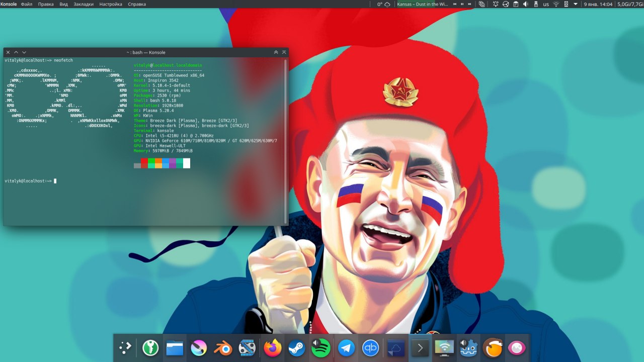This screenshot has height=362, width=644.
Task: Open the Справка menu
Action: 137,4
